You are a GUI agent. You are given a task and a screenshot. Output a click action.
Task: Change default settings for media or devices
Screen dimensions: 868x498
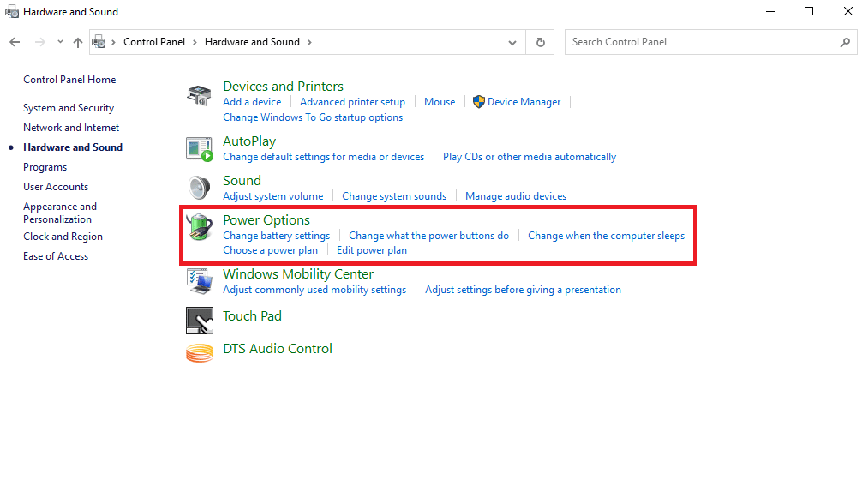[x=323, y=157]
